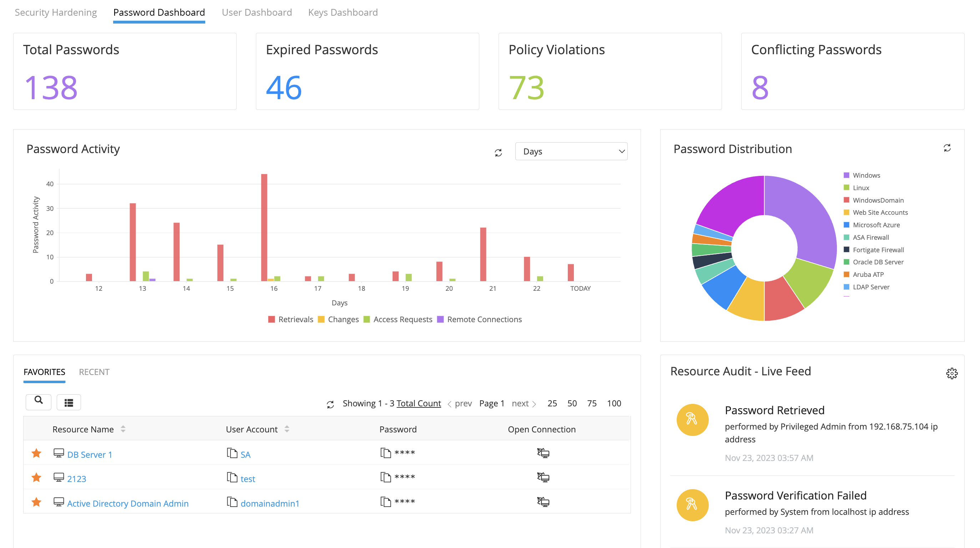Click the Open Connection icon for DB Server 1

pos(542,453)
